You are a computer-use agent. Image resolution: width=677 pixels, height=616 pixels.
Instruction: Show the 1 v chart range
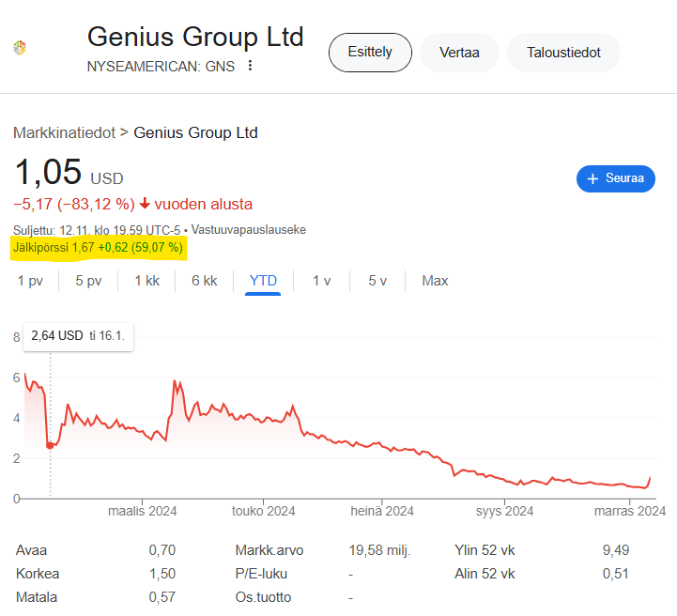tap(322, 281)
